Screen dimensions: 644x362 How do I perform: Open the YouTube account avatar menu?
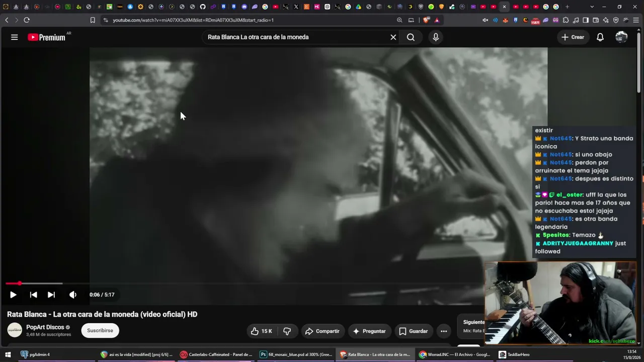tap(621, 37)
